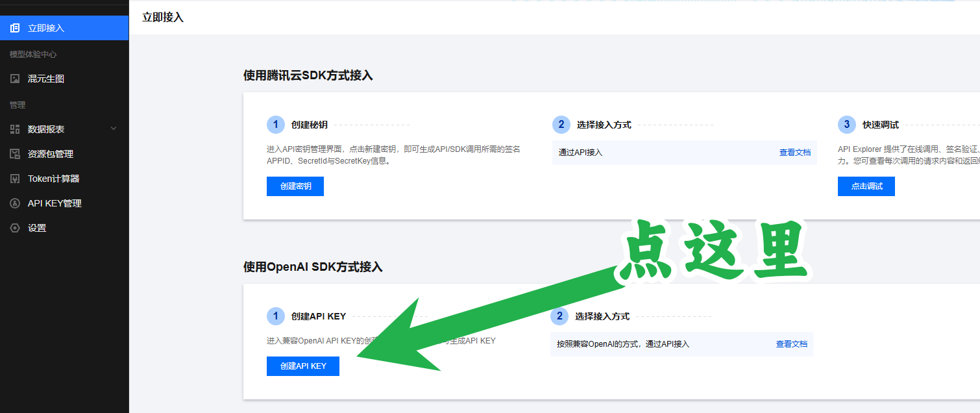Viewport: 980px width, 413px height.
Task: Click the 模型体验中心 section label
Action: (33, 54)
